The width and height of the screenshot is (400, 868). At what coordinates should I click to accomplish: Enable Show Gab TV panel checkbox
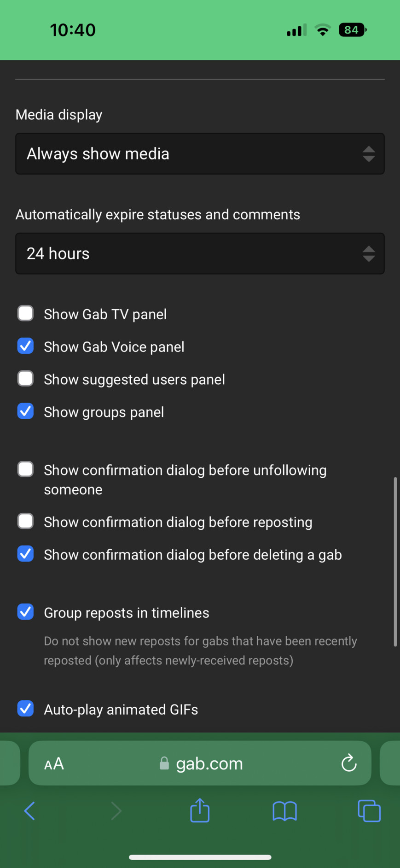(25, 313)
